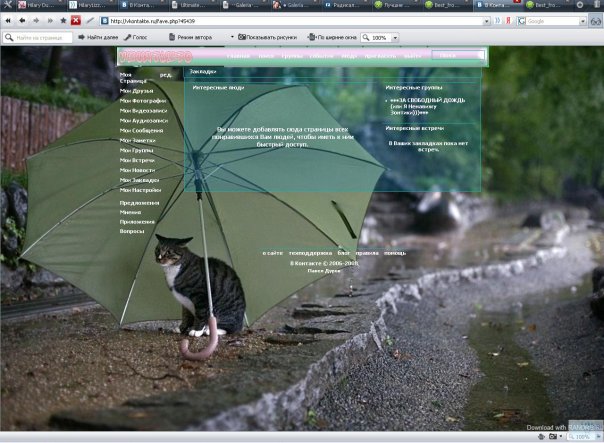This screenshot has width=604, height=443.
Task: Click the new tab round button
Action: click(580, 5)
